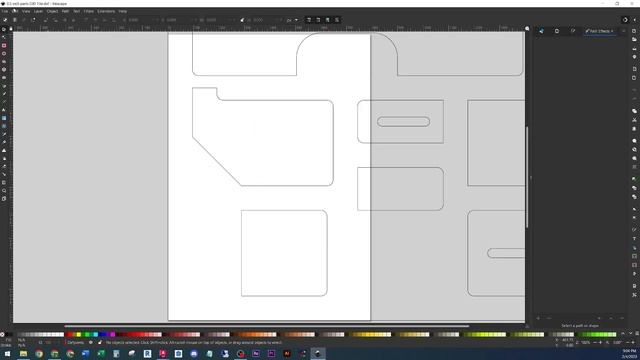Click the Zoom to selection icon

point(634,141)
